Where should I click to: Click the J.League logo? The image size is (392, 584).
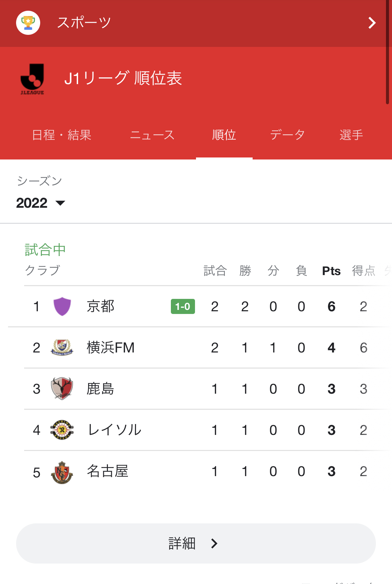[x=32, y=79]
